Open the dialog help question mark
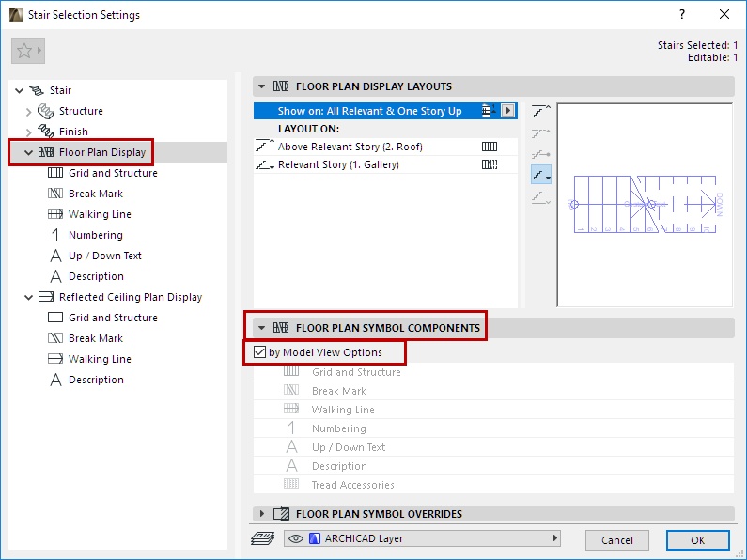747x560 pixels. pos(682,14)
